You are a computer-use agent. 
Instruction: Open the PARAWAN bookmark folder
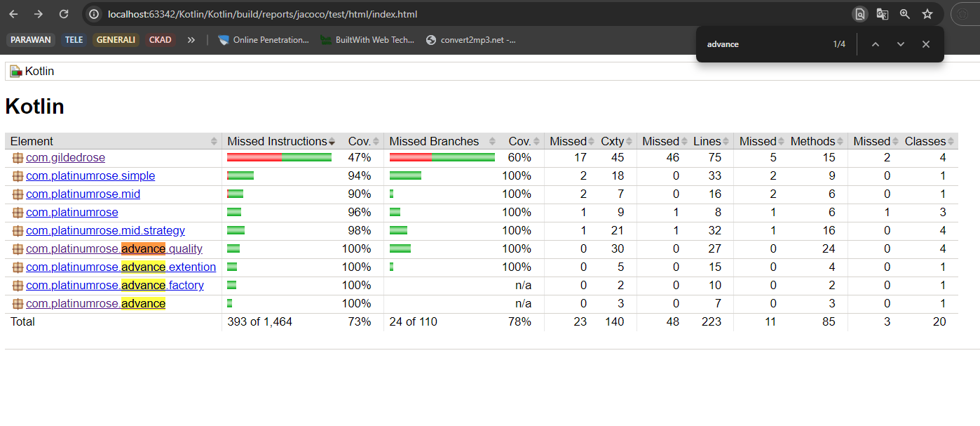(31, 40)
